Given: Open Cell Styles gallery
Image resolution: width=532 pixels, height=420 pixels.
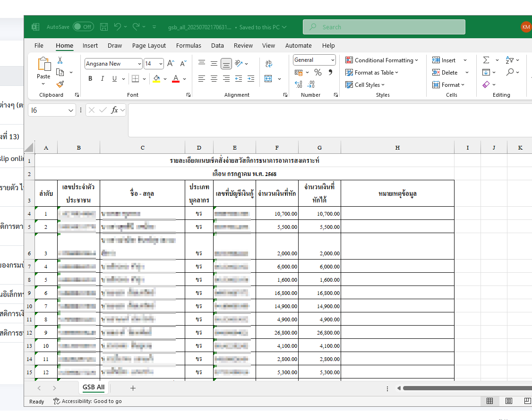Looking at the screenshot, I should tap(365, 85).
